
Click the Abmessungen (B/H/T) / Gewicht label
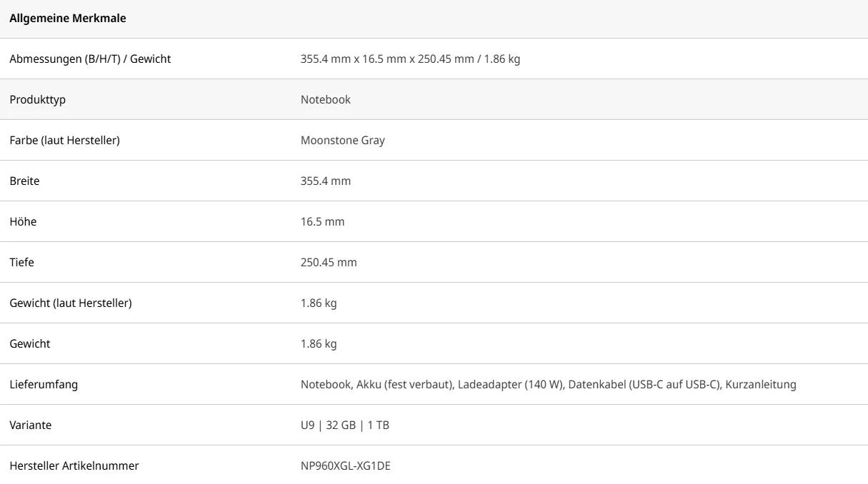tap(90, 59)
